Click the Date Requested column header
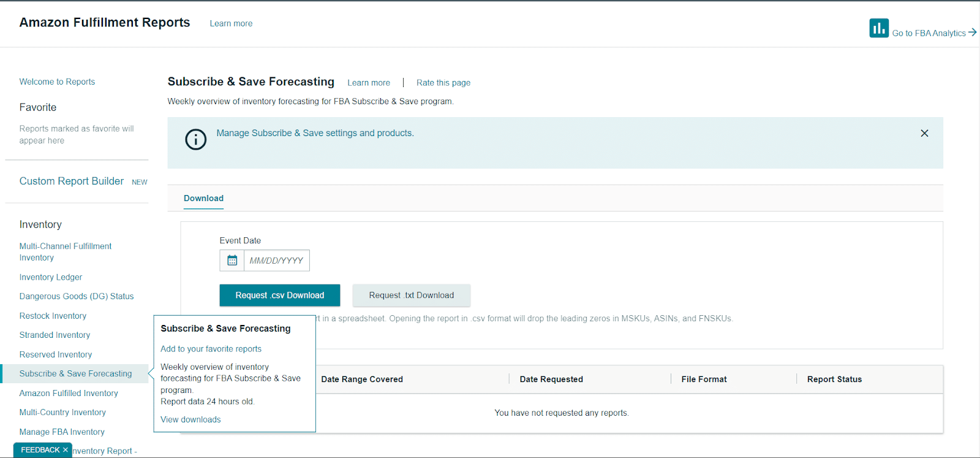 pyautogui.click(x=551, y=379)
